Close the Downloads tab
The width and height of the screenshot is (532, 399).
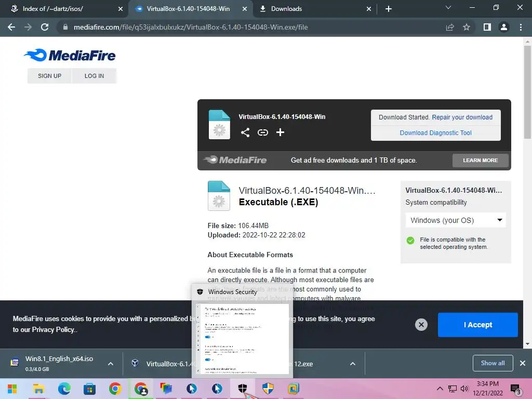click(x=369, y=9)
